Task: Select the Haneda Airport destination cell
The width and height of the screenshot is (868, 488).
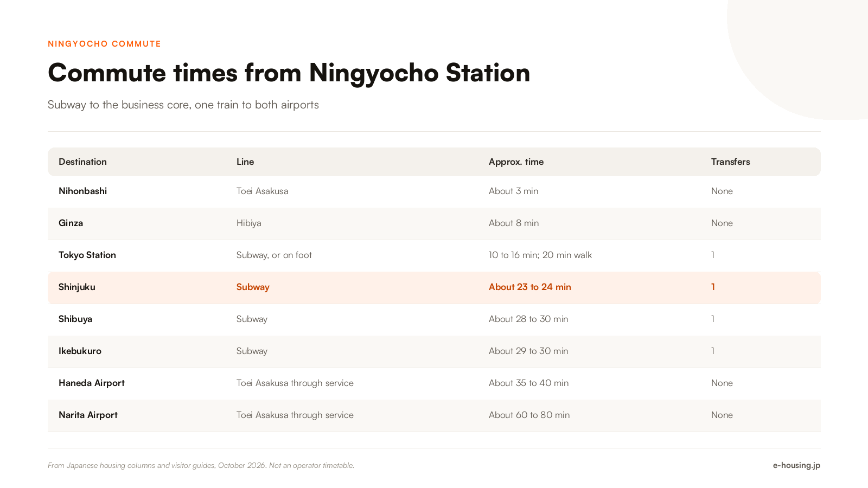Action: [x=92, y=383]
